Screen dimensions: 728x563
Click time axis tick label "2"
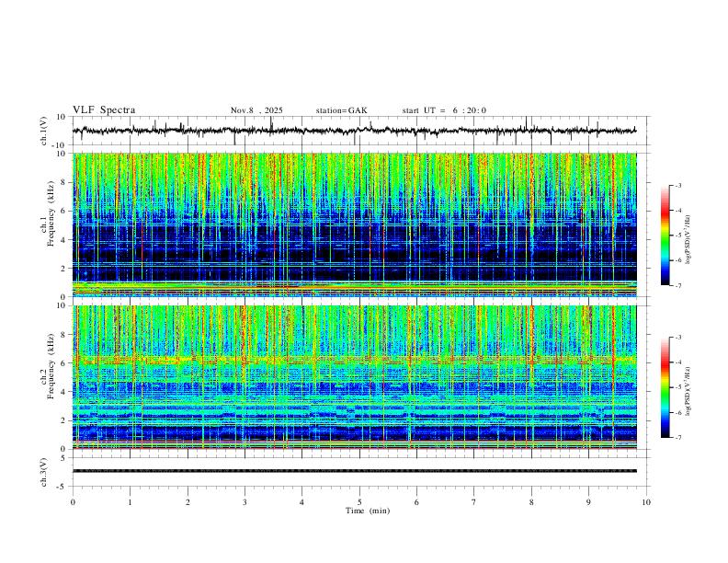[x=188, y=502]
